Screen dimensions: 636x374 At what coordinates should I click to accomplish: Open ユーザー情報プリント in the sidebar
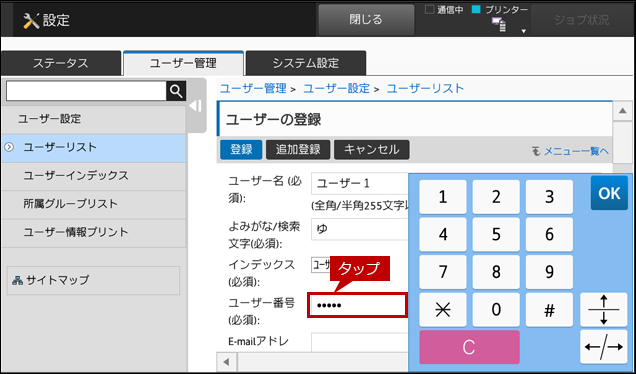pyautogui.click(x=94, y=232)
